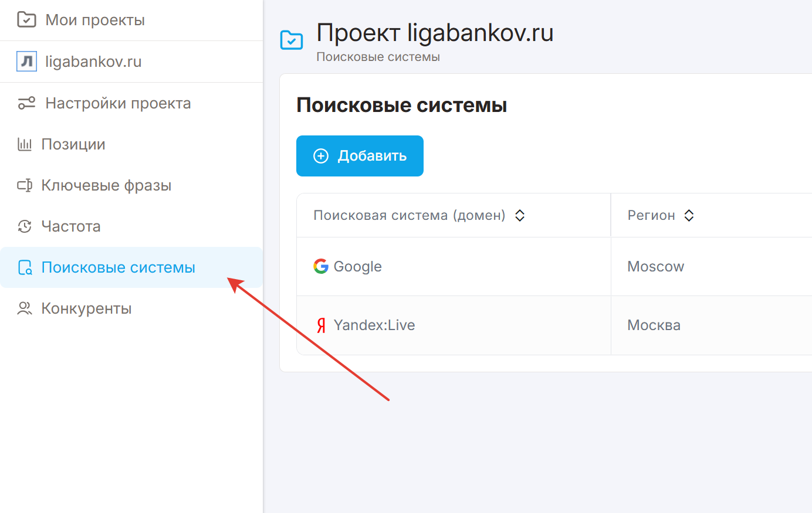Click the bold Поисковые системы heading
Viewport: 812px width, 513px height.
pyautogui.click(x=402, y=106)
